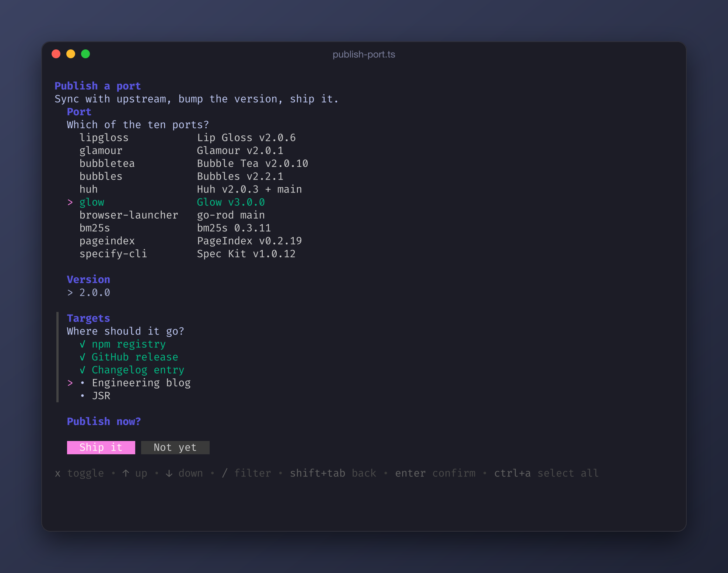Enable the Engineering blog target
728x573 pixels.
[135, 383]
